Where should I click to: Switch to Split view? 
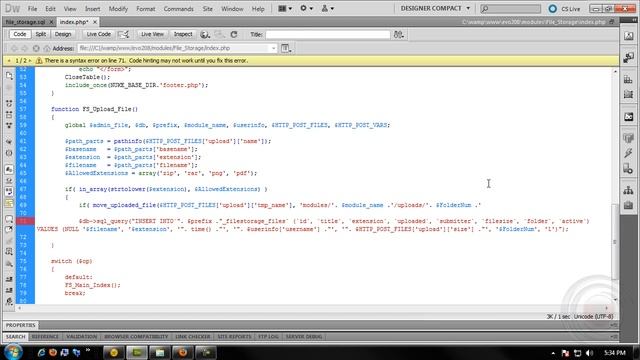40,34
